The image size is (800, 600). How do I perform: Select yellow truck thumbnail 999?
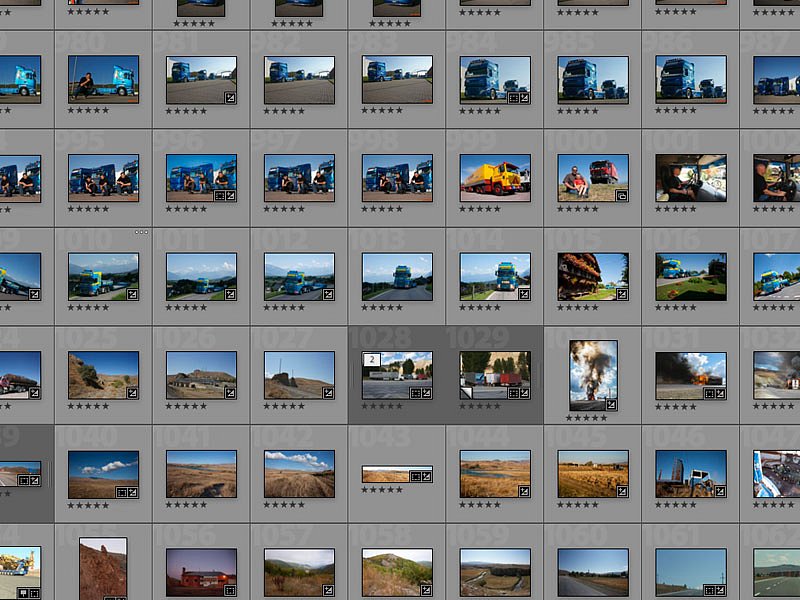click(495, 178)
